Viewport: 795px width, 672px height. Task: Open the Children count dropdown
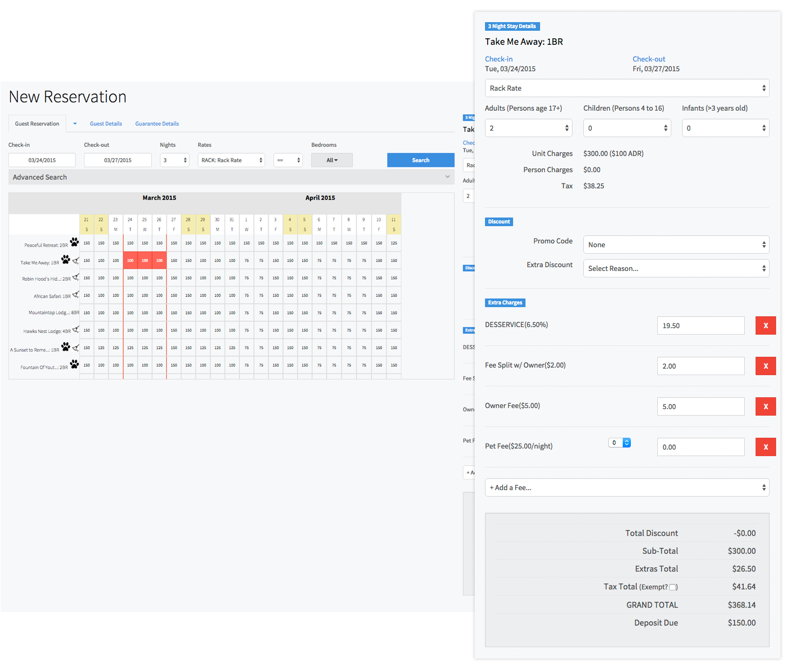tap(627, 128)
